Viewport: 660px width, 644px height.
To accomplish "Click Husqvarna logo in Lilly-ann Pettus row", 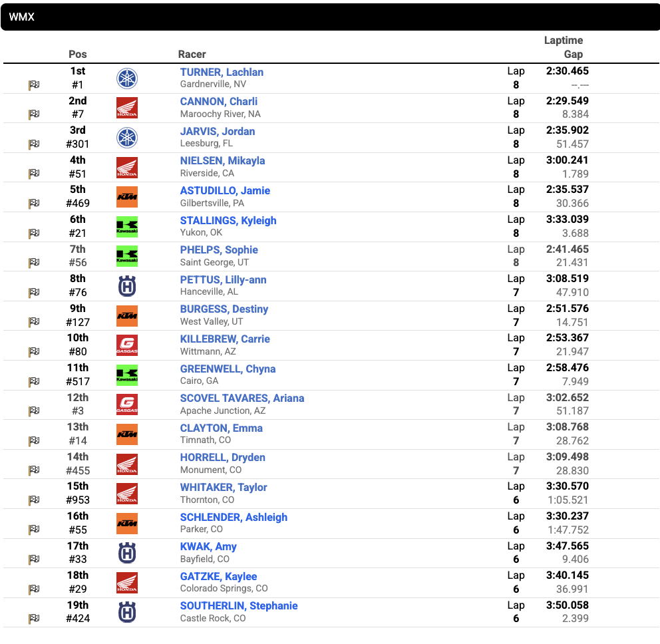I will point(126,286).
